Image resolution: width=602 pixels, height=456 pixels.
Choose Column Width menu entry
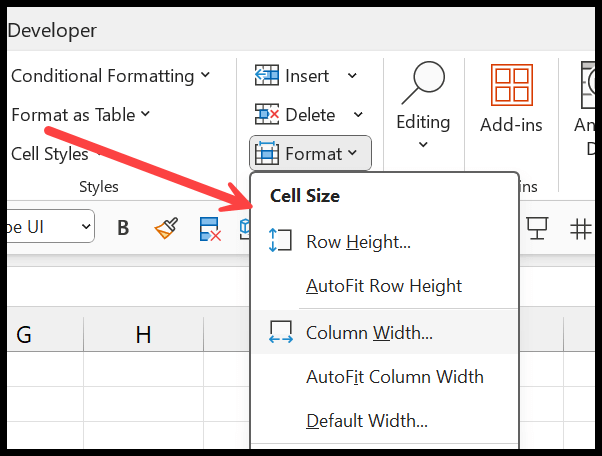pyautogui.click(x=385, y=332)
